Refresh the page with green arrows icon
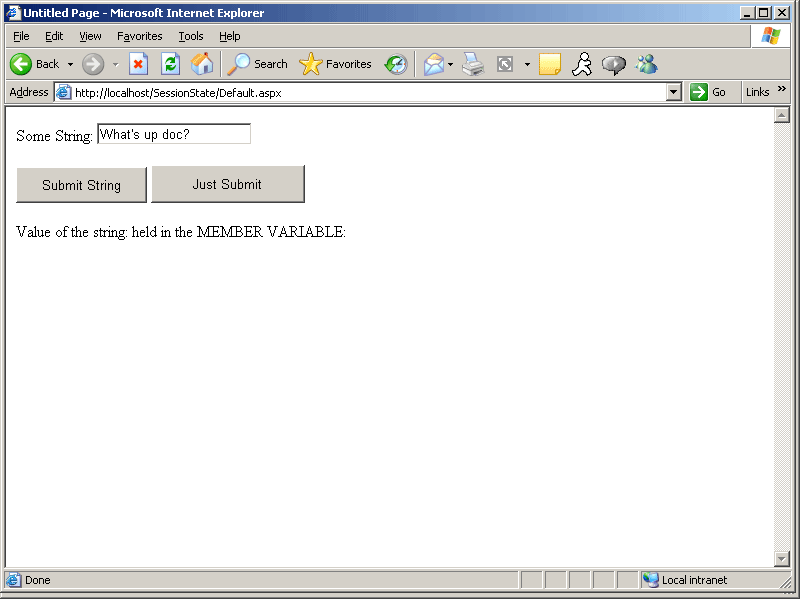800x599 pixels. click(170, 64)
